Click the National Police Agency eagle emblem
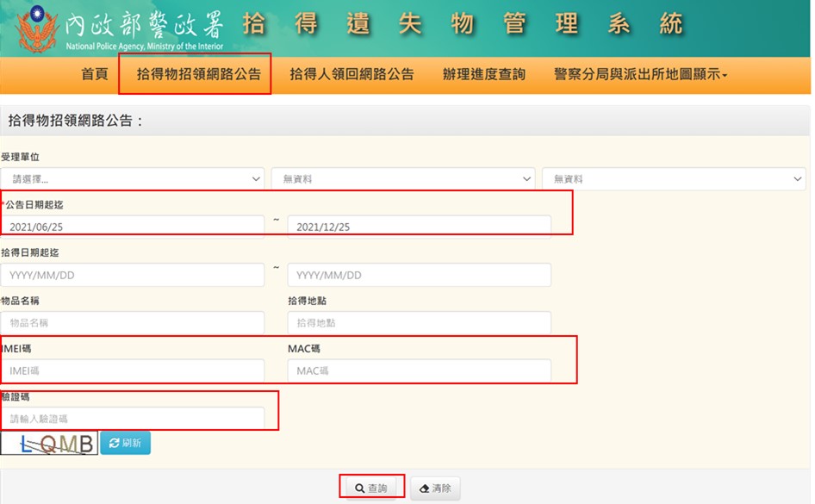This screenshot has height=504, width=815. tap(36, 28)
